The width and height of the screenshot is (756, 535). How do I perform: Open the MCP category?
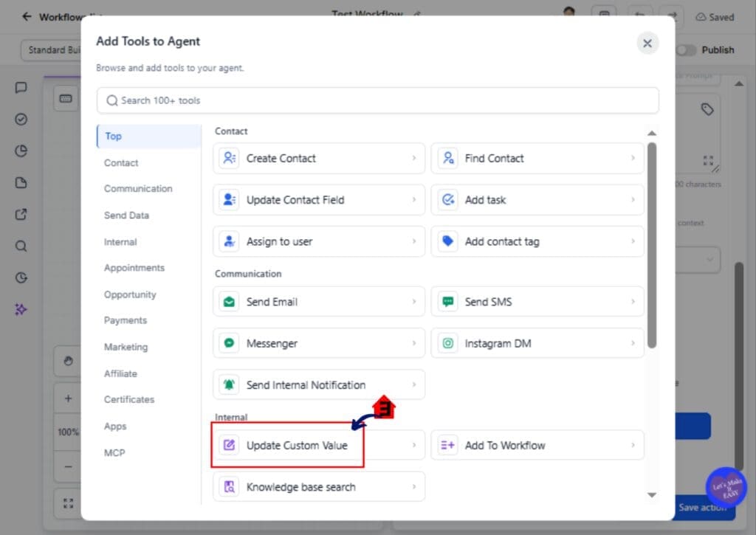click(x=114, y=453)
